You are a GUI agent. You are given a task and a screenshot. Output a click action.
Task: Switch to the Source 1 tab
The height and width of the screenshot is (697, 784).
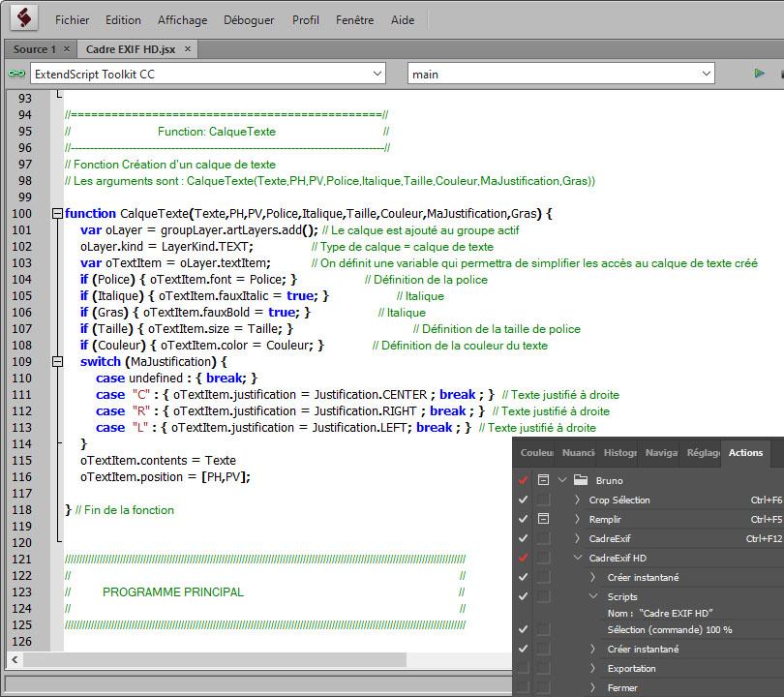34,49
